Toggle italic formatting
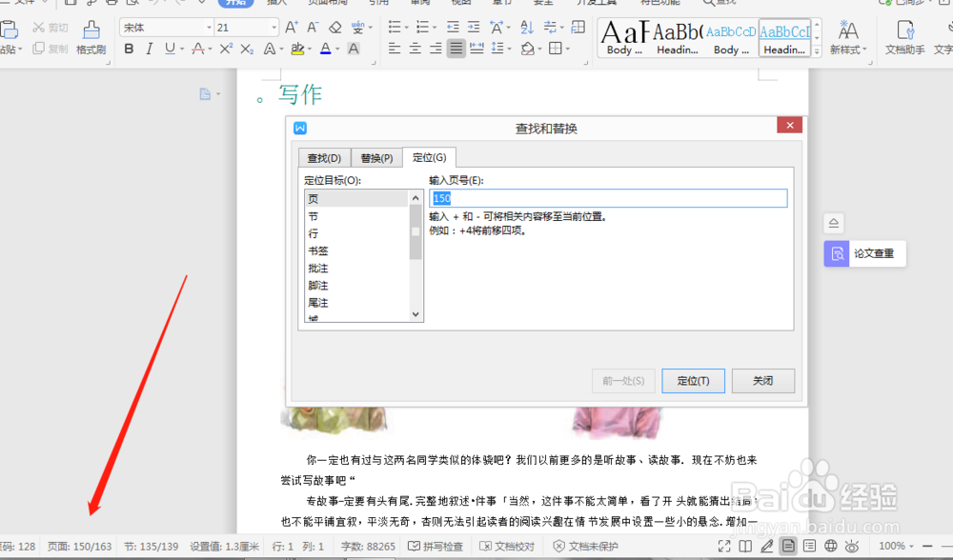Image resolution: width=953 pixels, height=560 pixels. point(149,49)
